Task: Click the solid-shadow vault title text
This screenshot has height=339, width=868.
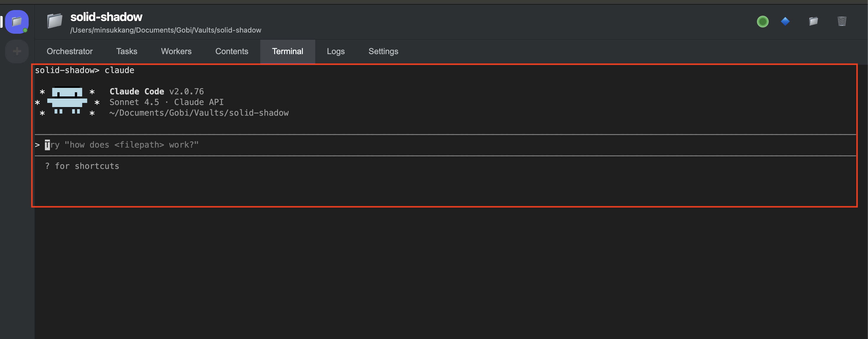Action: (x=106, y=17)
